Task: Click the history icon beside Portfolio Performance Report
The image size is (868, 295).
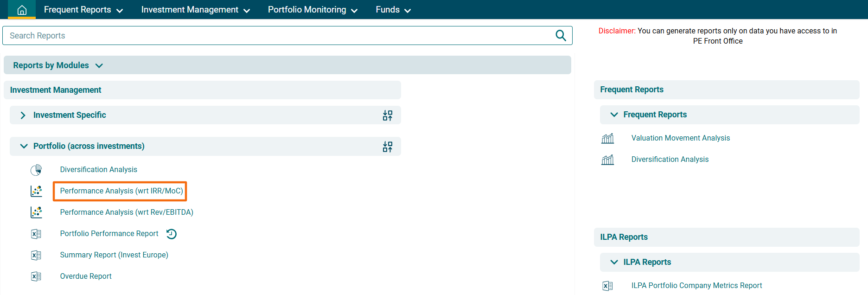Action: pos(172,234)
